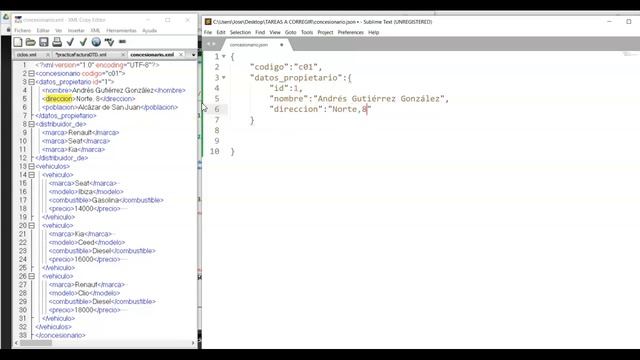Collapse second vehiculo fold on line 20
Image resolution: width=640 pixels, height=360 pixels.
[x=31, y=226]
